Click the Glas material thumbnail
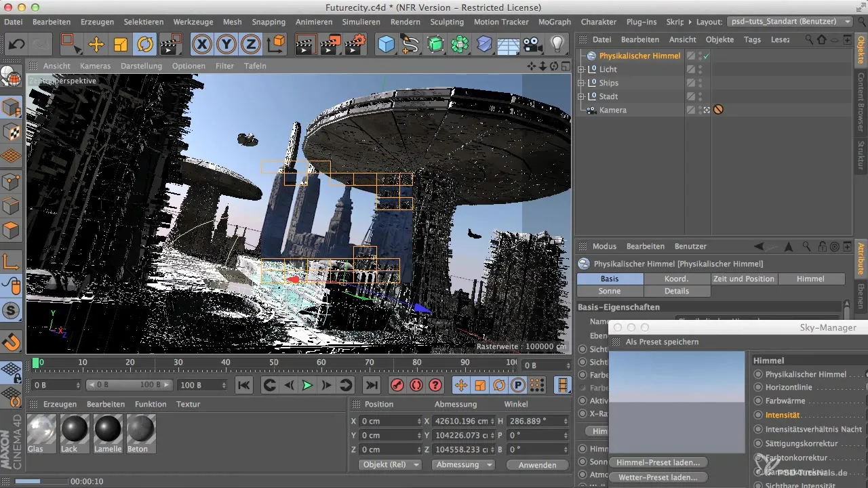 [41, 429]
